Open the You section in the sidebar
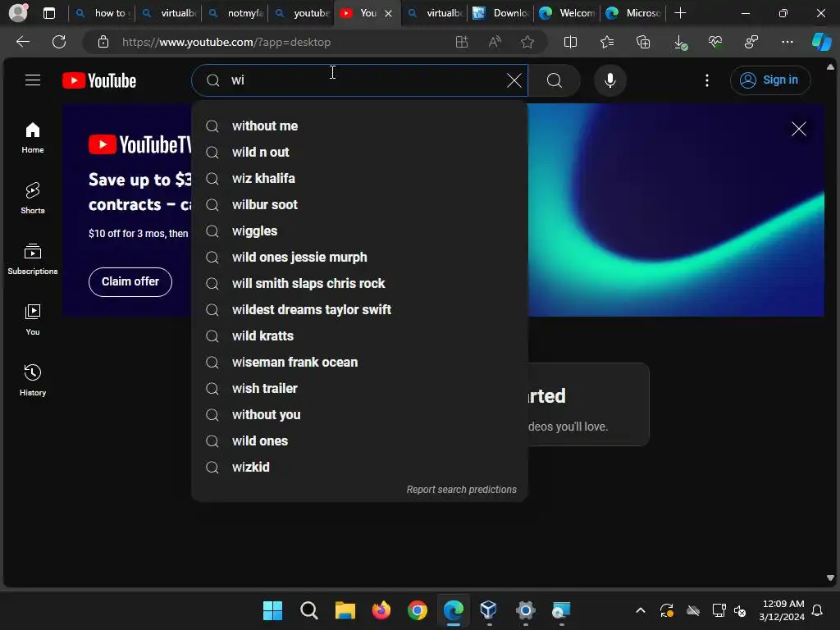The image size is (840, 630). point(33,320)
